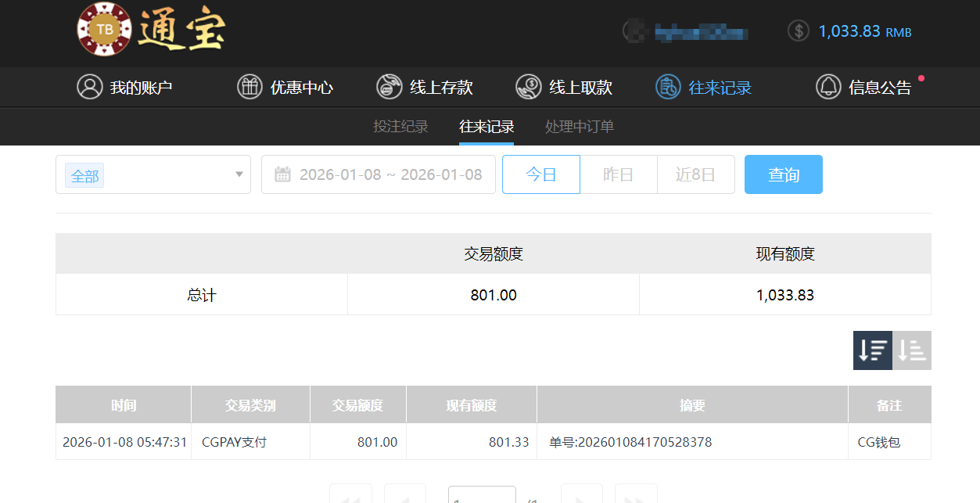The image size is (980, 503).
Task: Select the 近8日 quick filter button
Action: (x=695, y=174)
